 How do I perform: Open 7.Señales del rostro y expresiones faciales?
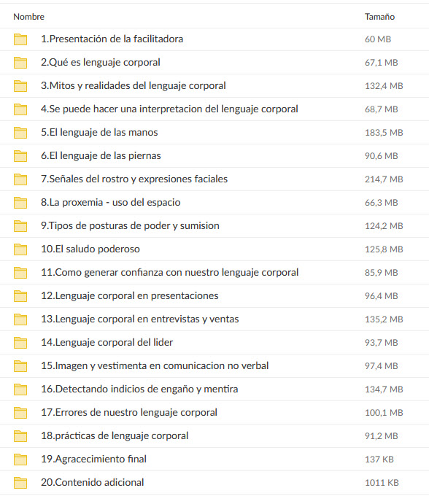point(134,179)
